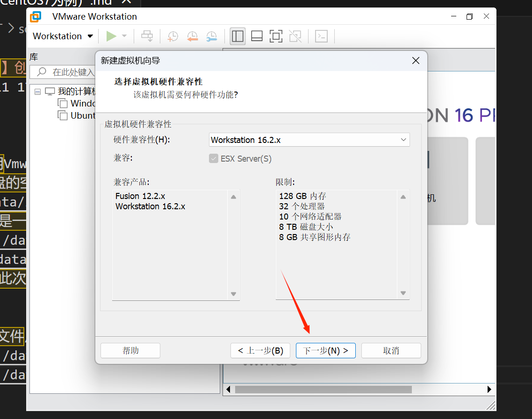Click the 8 GB 共享图形内存 limit entry
This screenshot has width=532, height=419.
(315, 237)
